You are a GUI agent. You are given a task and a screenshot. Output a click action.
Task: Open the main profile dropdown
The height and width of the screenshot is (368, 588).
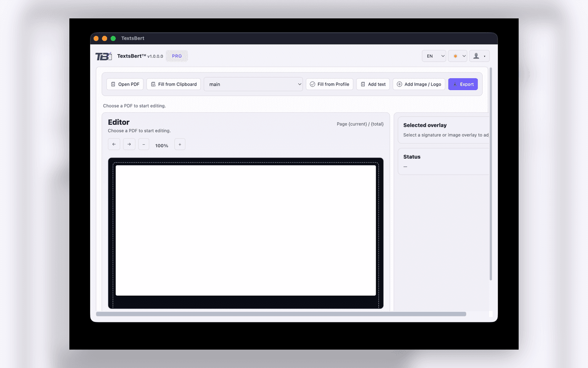pyautogui.click(x=253, y=84)
